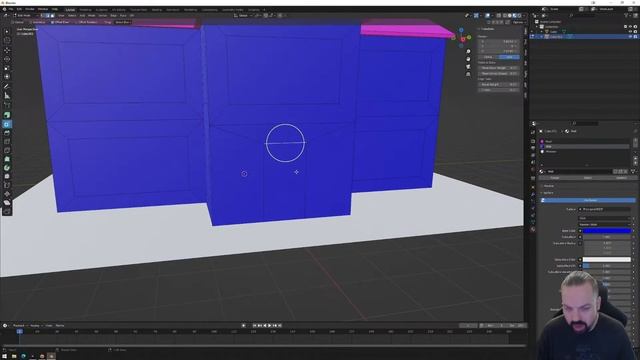Switch to UV Editing workspace tab
The width and height of the screenshot is (640, 360).
[119, 9]
